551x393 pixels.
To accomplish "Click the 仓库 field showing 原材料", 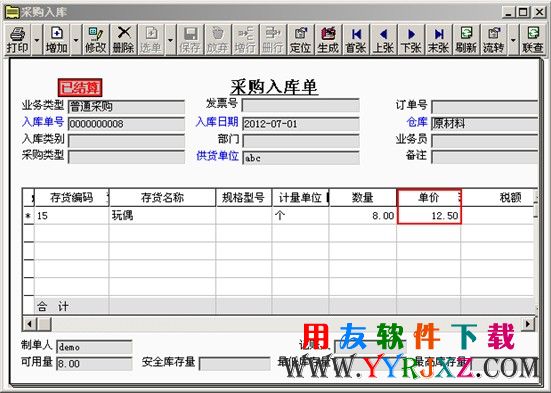I will pyautogui.click(x=485, y=124).
